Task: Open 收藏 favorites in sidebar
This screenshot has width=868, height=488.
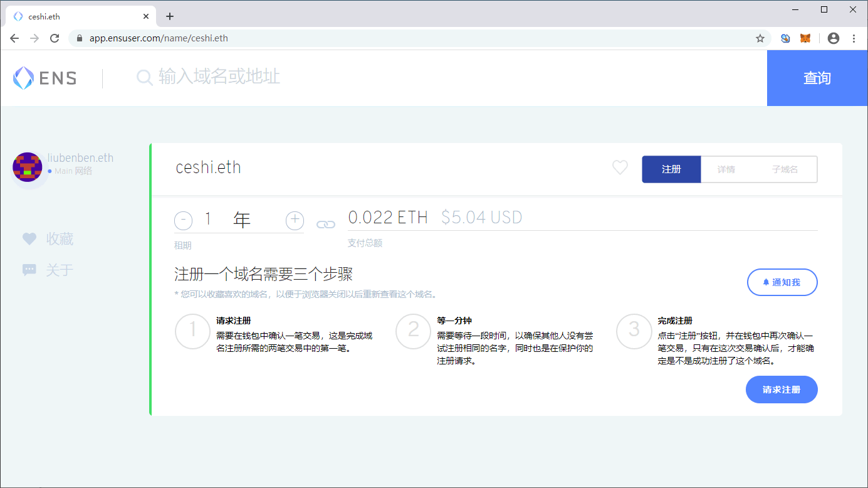Action: click(x=48, y=238)
